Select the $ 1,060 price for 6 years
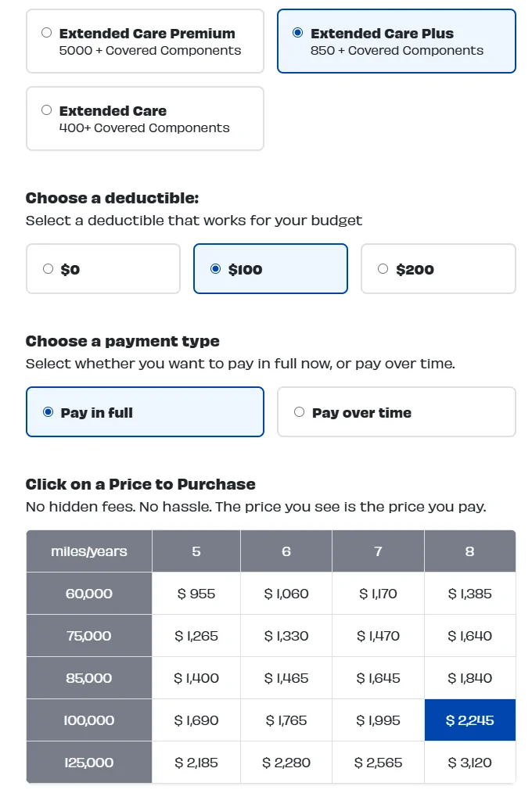532x797 pixels. 286,593
